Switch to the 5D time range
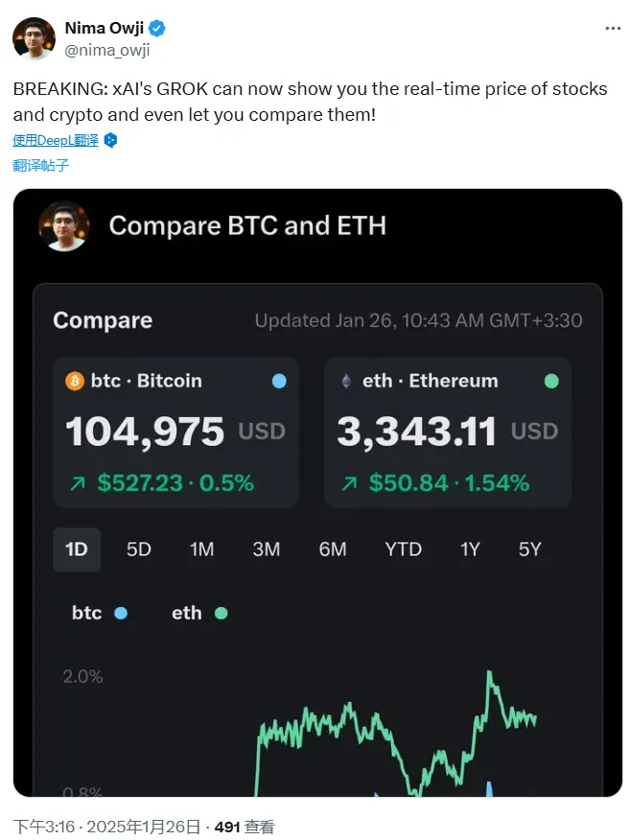The width and height of the screenshot is (630, 840). pyautogui.click(x=139, y=549)
